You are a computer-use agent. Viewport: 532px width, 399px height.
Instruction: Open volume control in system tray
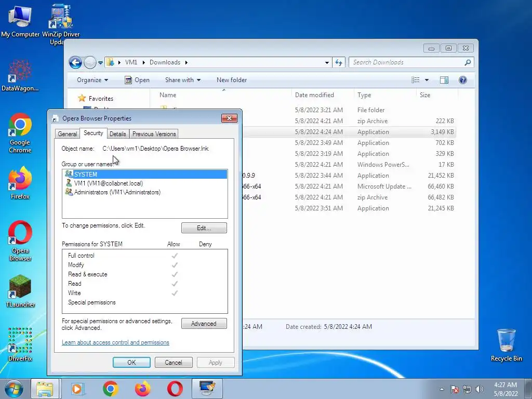[x=479, y=389]
